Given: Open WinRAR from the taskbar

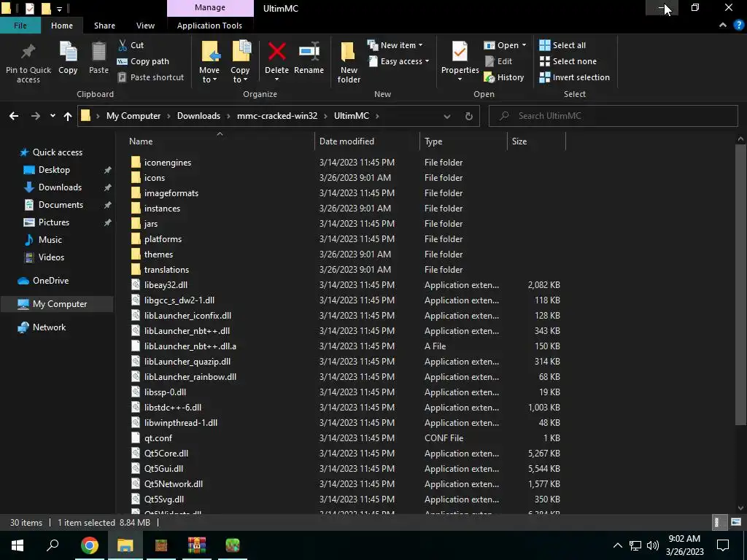Looking at the screenshot, I should [x=196, y=545].
